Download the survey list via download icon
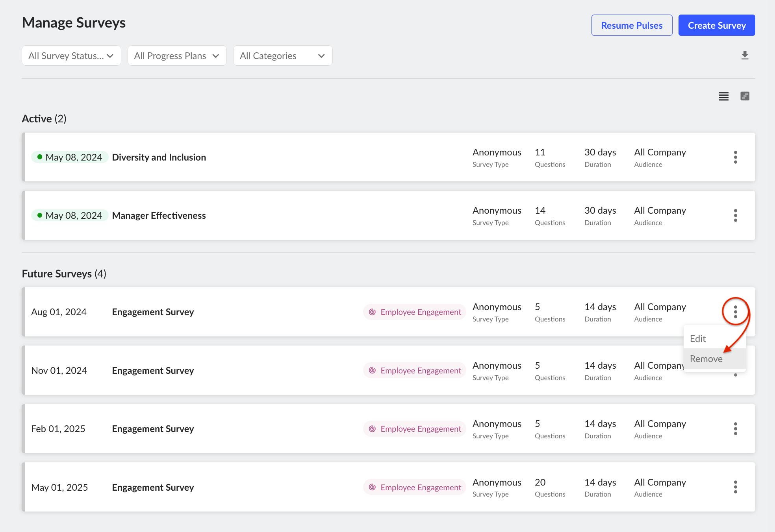 tap(745, 55)
